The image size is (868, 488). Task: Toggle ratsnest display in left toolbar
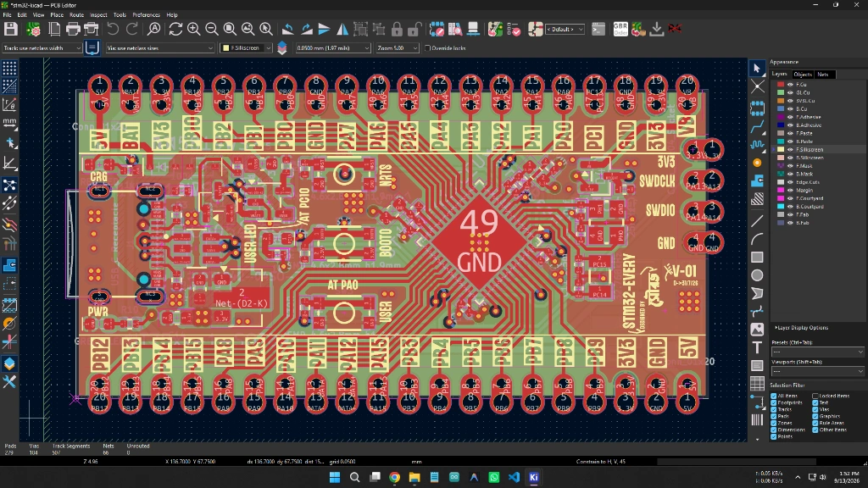[x=9, y=185]
